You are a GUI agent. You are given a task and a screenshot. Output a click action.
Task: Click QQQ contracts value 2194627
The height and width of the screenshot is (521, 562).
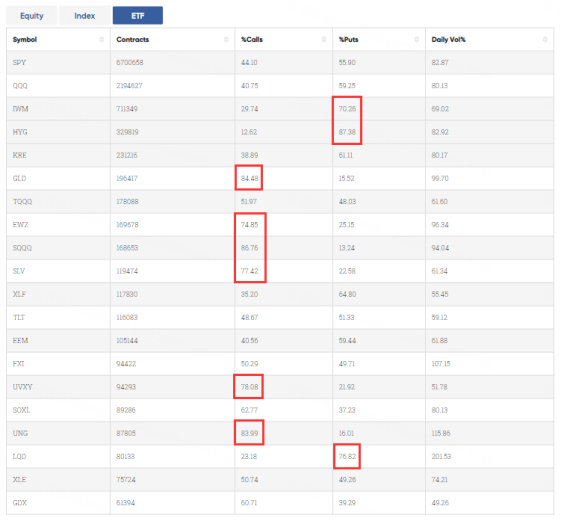point(129,86)
